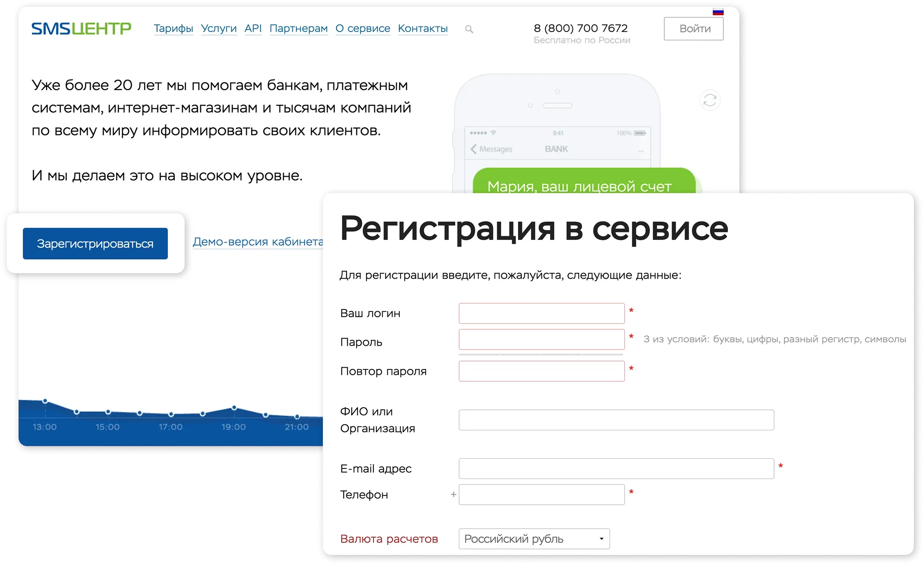Click the Ваш логин input field
Viewport: 924px width, 565px height.
(x=542, y=313)
